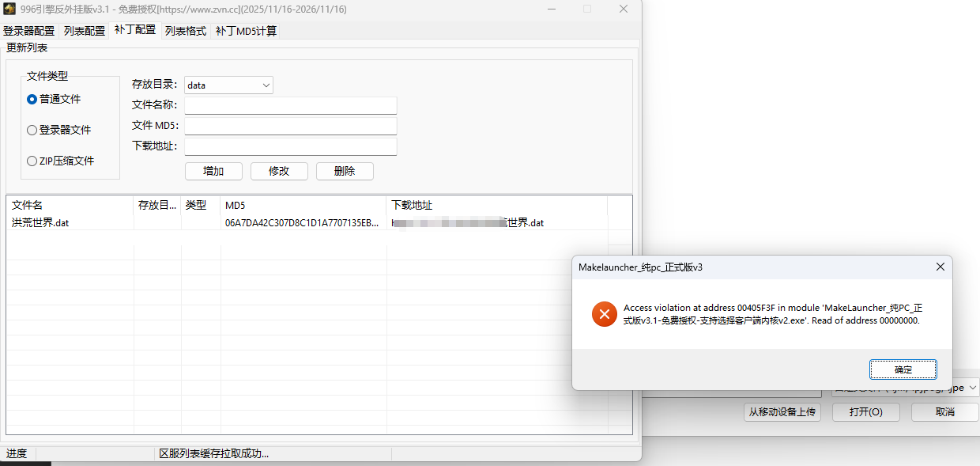Switch to the 列表配置 tab
This screenshot has height=466, width=980.
[83, 31]
